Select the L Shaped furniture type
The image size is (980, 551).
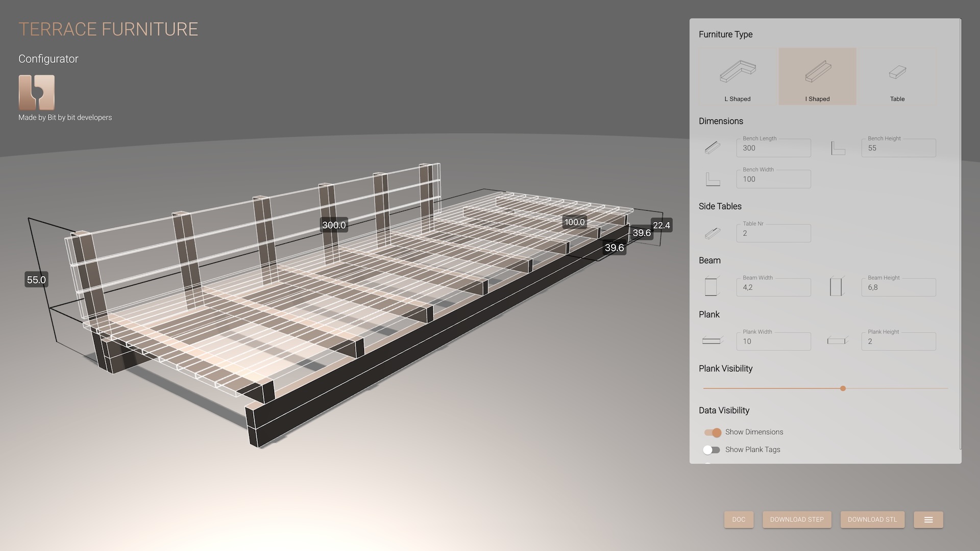[738, 77]
